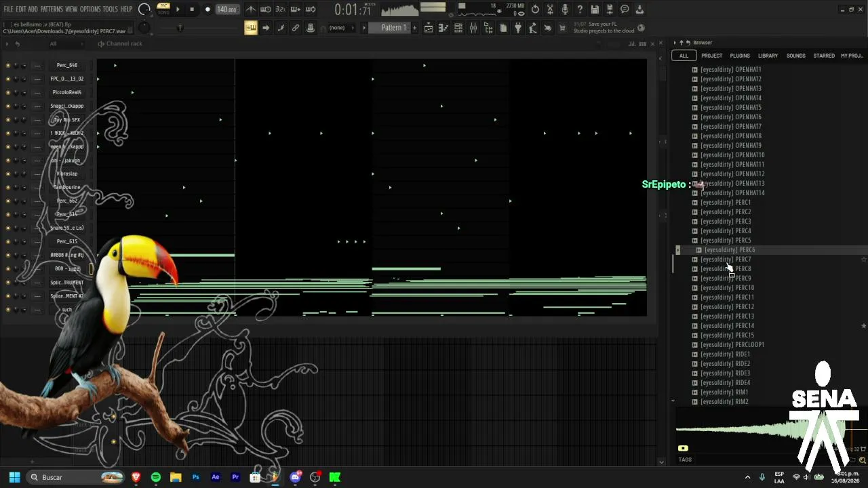Switch browser to the PLUGINS tab
Image resolution: width=868 pixels, height=488 pixels.
coord(740,56)
